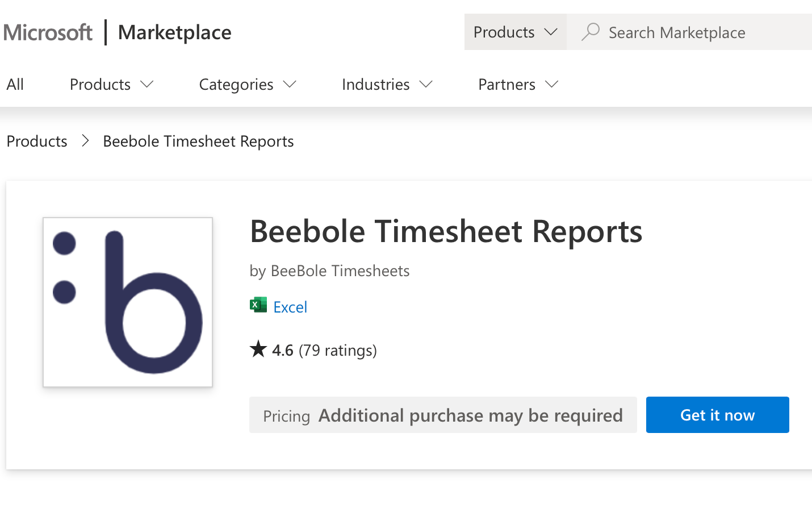The width and height of the screenshot is (812, 508).
Task: Open the Excel product link
Action: pyautogui.click(x=290, y=307)
